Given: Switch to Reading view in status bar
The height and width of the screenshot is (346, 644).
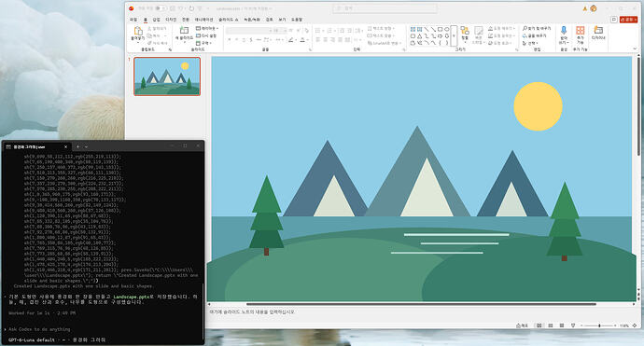Looking at the screenshot, I should [x=562, y=325].
